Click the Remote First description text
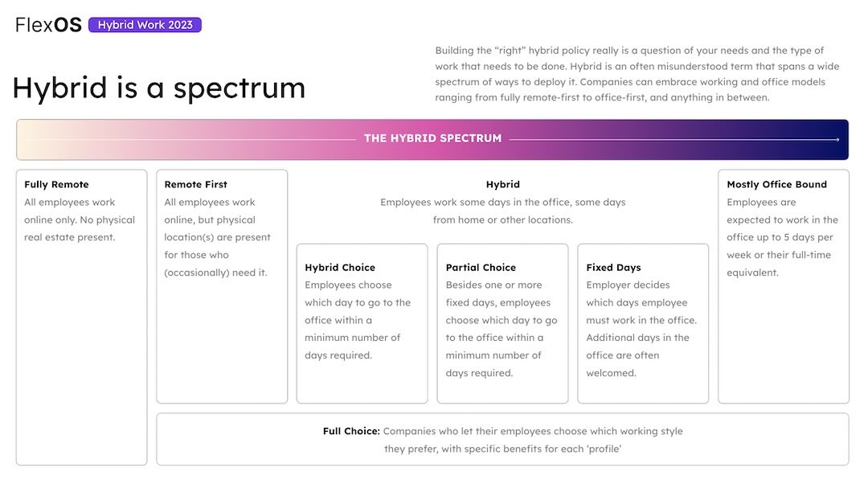The width and height of the screenshot is (868, 484). [217, 237]
